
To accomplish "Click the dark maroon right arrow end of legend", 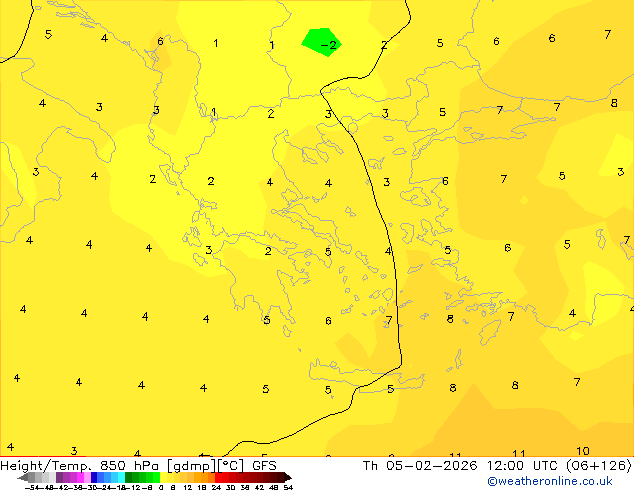I will pyautogui.click(x=288, y=478).
